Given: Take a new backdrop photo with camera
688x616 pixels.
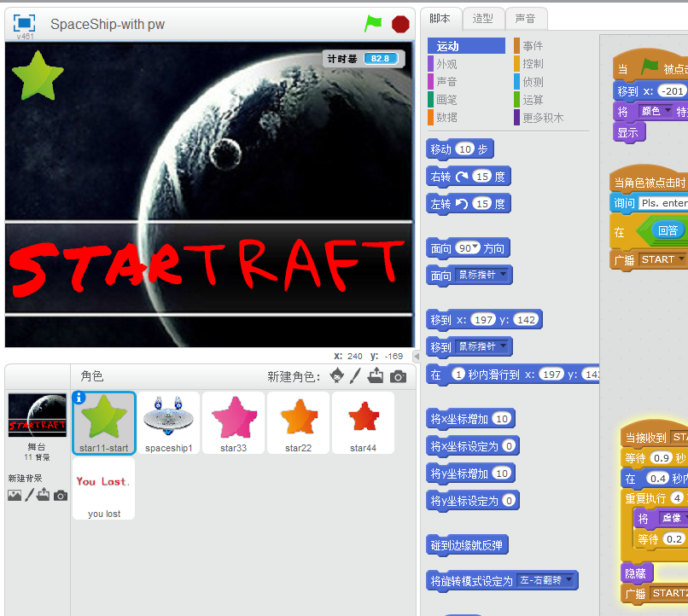Looking at the screenshot, I should click(x=61, y=496).
